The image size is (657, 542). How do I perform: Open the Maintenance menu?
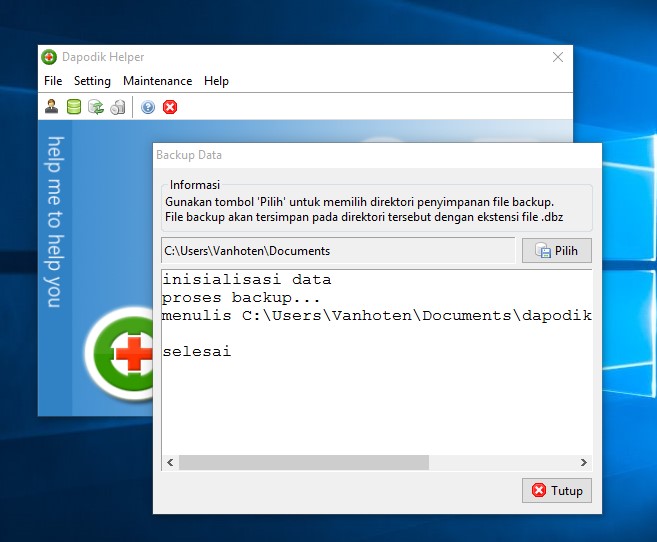tap(158, 81)
